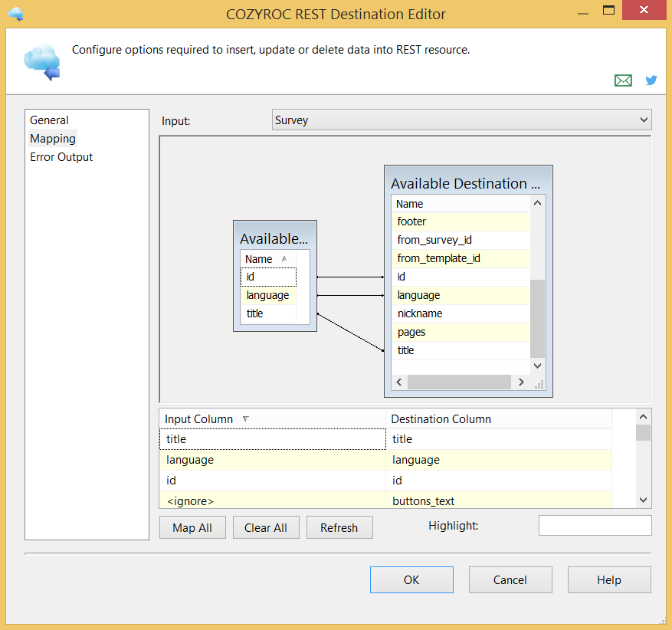The image size is (672, 630).
Task: Sort available input columns by Name header
Action: 268,259
